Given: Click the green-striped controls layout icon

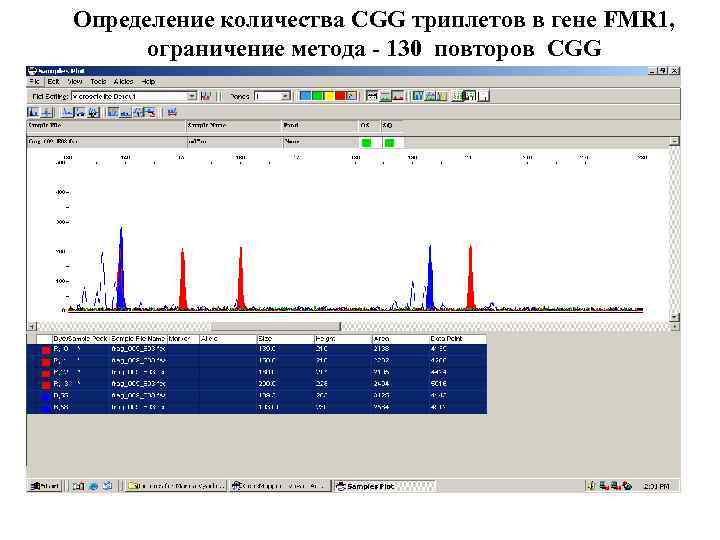Looking at the screenshot, I should [458, 96].
